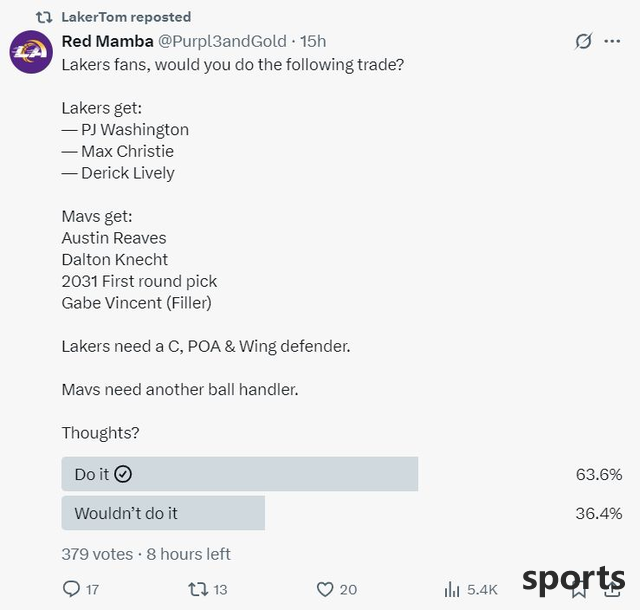Screen dimensions: 640x610
Task: Click the Red Mamba display name
Action: point(107,41)
